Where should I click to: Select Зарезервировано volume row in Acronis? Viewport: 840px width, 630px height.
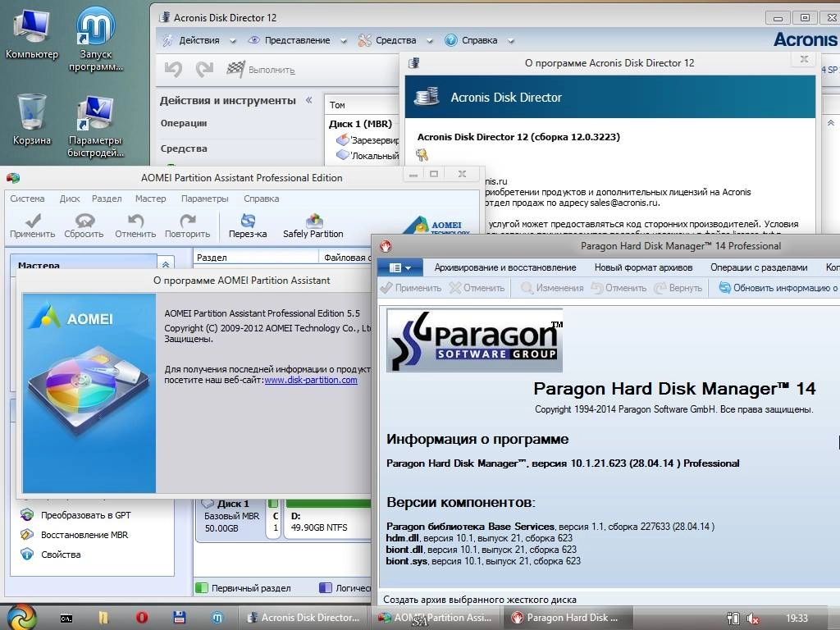[367, 139]
